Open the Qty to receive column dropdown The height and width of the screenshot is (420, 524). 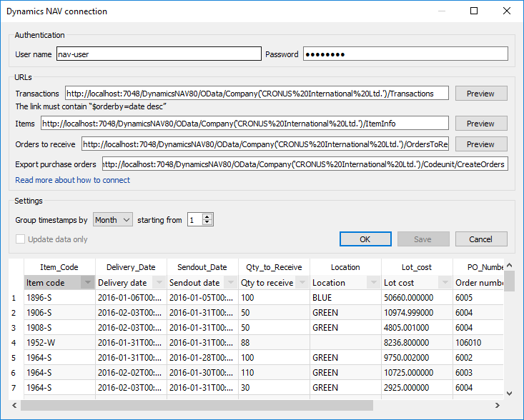click(x=302, y=283)
